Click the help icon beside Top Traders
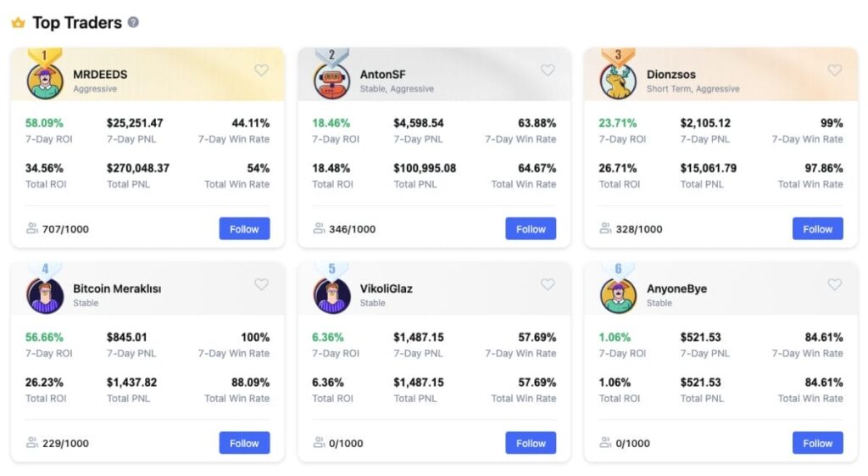Viewport: 868px width, 476px height. 133,22
